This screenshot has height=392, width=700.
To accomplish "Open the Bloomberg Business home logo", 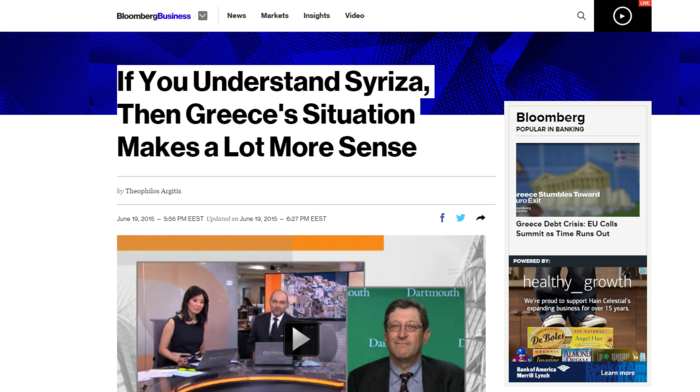I will click(x=154, y=16).
